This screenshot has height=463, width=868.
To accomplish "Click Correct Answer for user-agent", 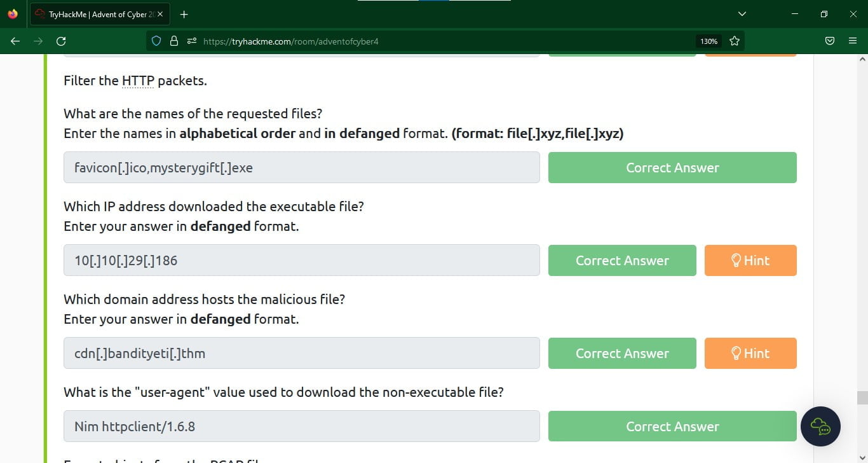I will (672, 426).
